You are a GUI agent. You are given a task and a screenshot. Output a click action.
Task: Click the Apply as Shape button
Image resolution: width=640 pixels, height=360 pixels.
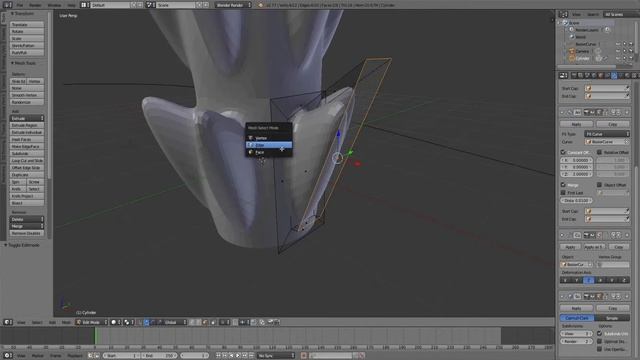593,247
